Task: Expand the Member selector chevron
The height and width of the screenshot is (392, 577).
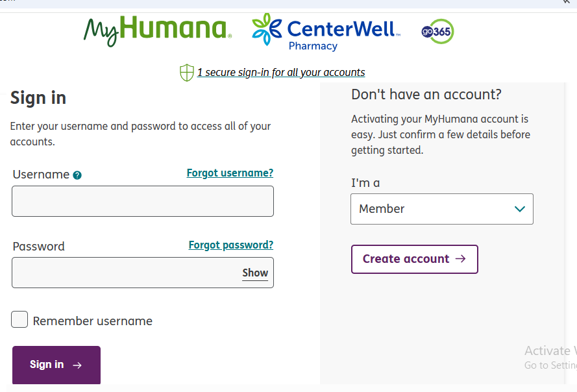Action: pos(519,208)
